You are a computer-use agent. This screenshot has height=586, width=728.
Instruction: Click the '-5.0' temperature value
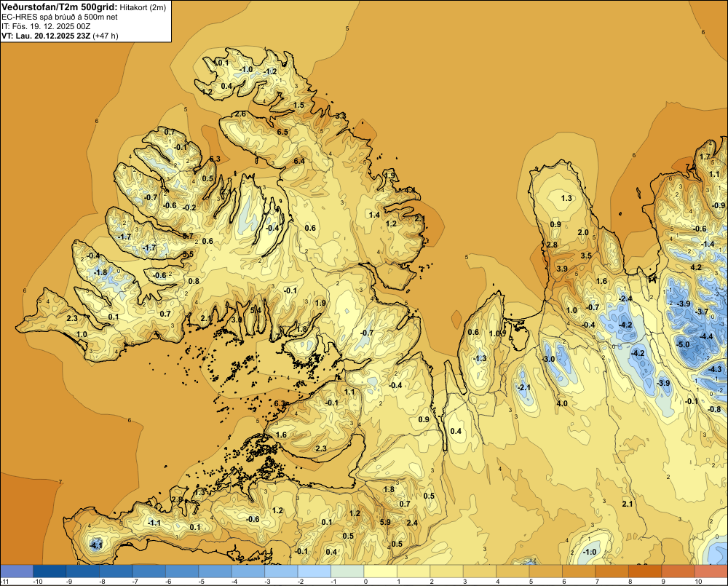683,344
